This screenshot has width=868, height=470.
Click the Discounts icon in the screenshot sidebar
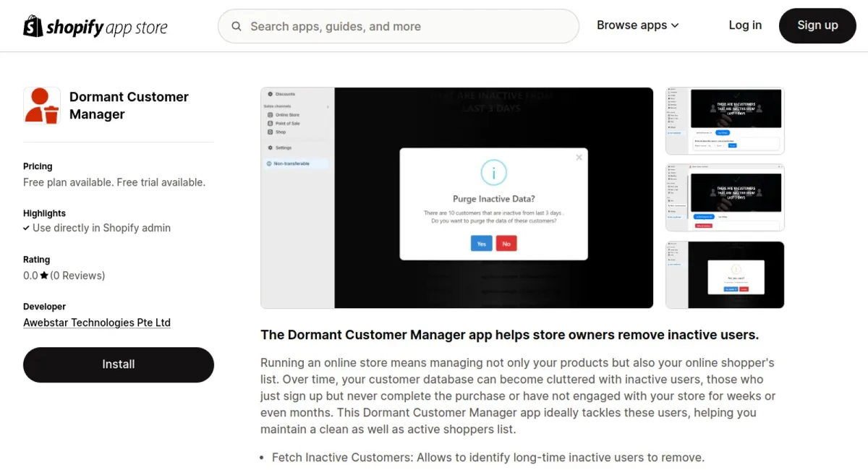click(270, 94)
